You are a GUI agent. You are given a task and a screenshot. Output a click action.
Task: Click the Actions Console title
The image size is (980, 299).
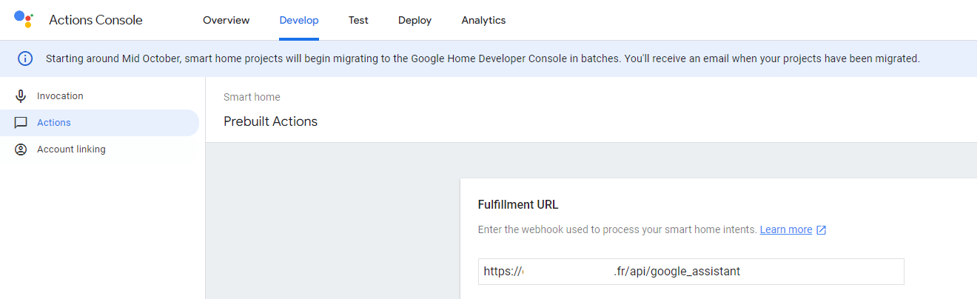click(95, 21)
